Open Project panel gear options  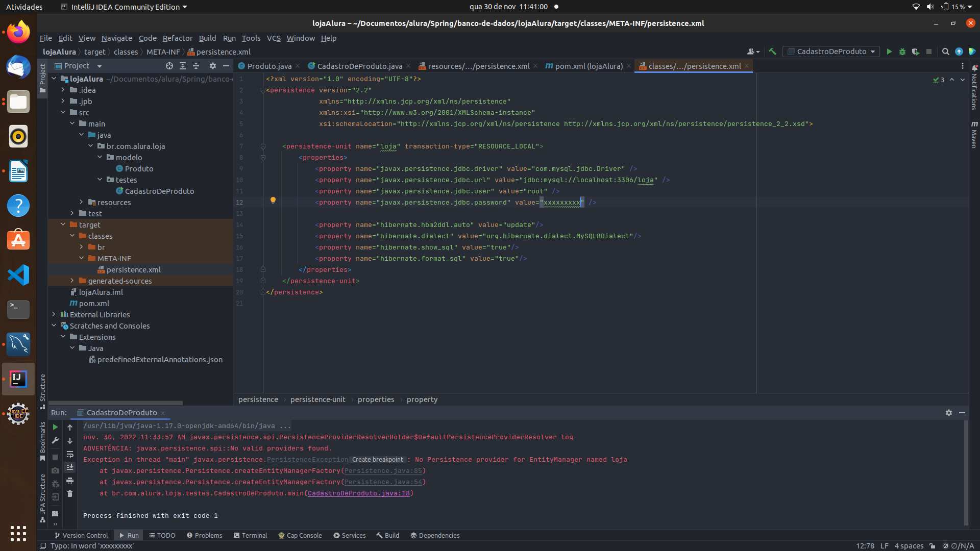[x=213, y=66]
